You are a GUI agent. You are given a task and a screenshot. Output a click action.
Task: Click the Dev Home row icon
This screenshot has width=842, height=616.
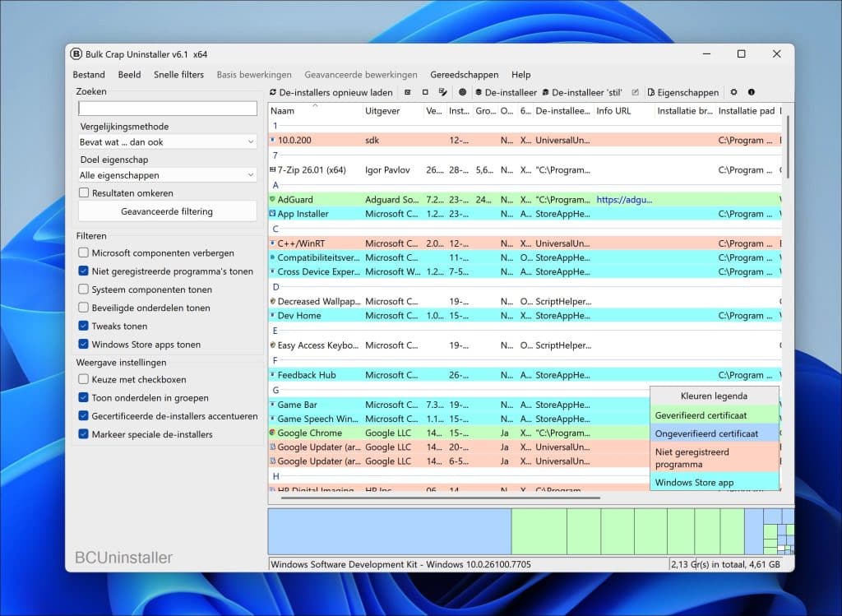click(273, 315)
